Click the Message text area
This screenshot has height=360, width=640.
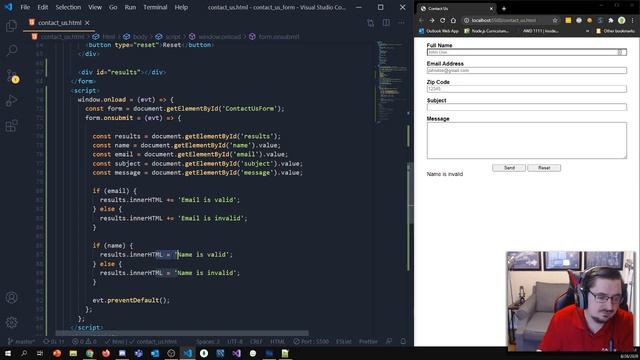coord(527,140)
